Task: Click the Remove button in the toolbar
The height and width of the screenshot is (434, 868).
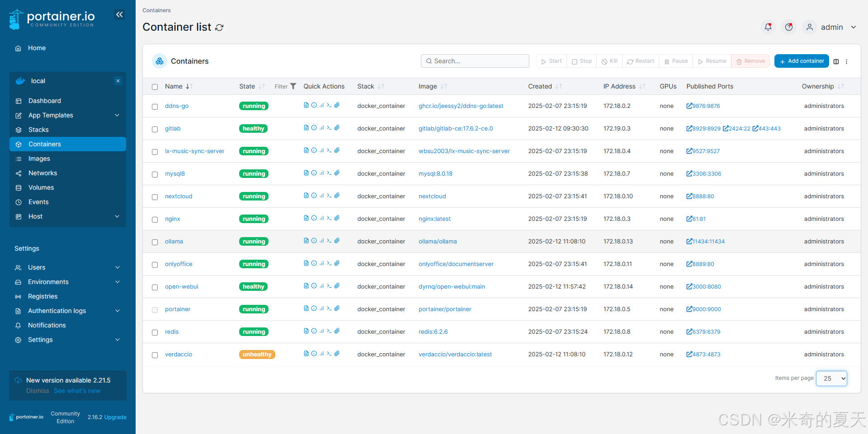Action: click(750, 61)
